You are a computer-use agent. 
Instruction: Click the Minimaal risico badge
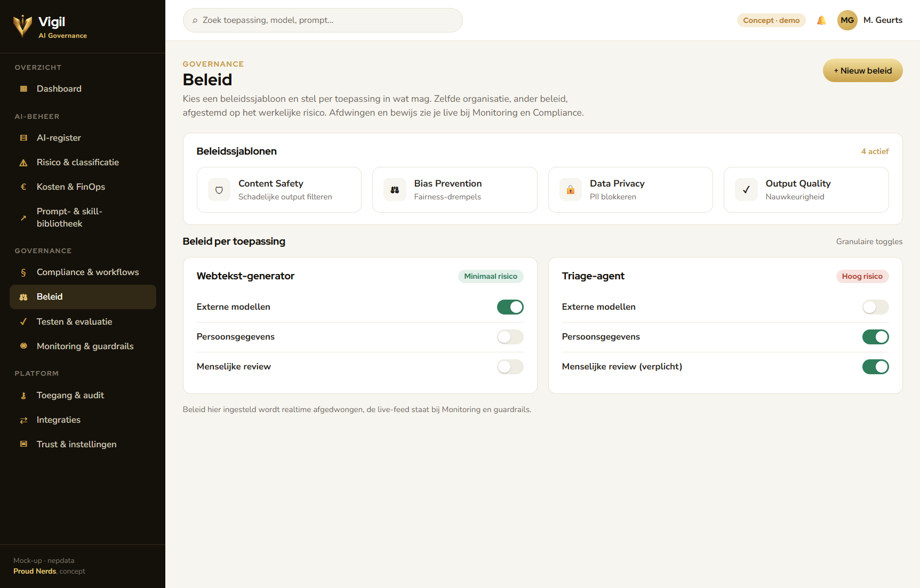click(x=491, y=276)
